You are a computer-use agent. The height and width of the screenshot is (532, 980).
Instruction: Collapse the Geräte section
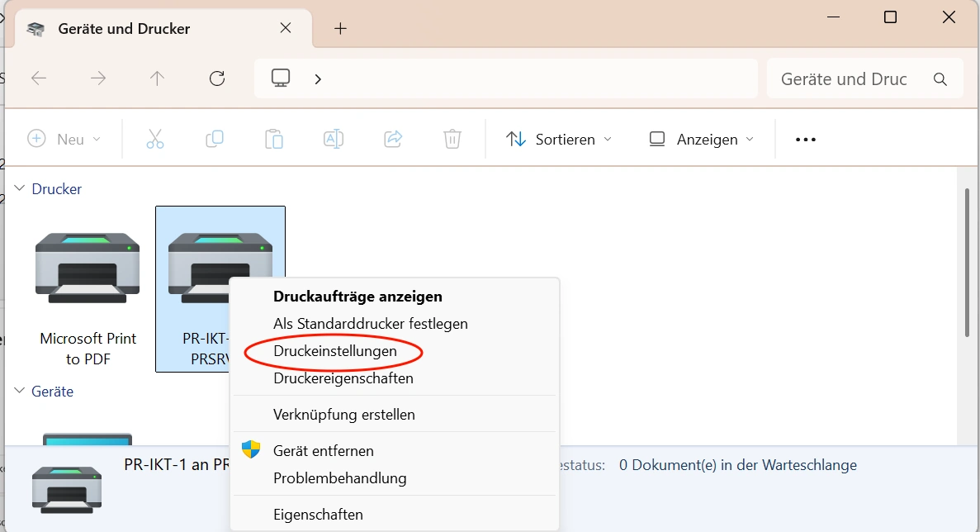pyautogui.click(x=18, y=392)
